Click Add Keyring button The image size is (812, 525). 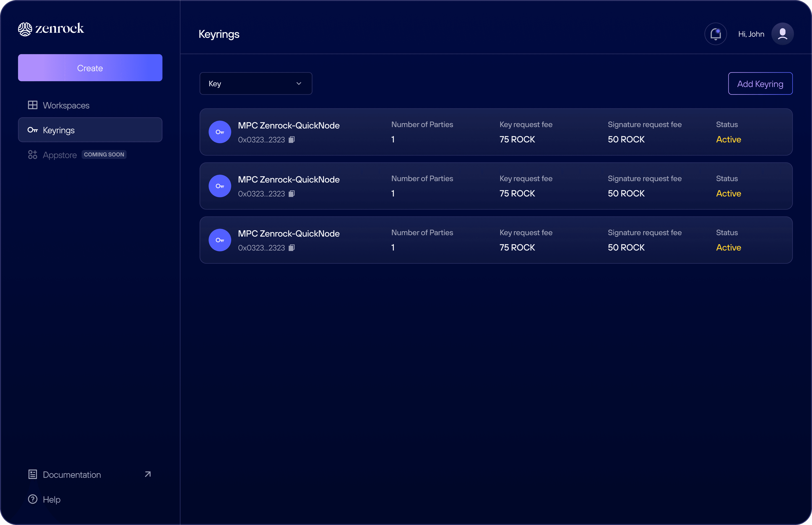pyautogui.click(x=760, y=84)
